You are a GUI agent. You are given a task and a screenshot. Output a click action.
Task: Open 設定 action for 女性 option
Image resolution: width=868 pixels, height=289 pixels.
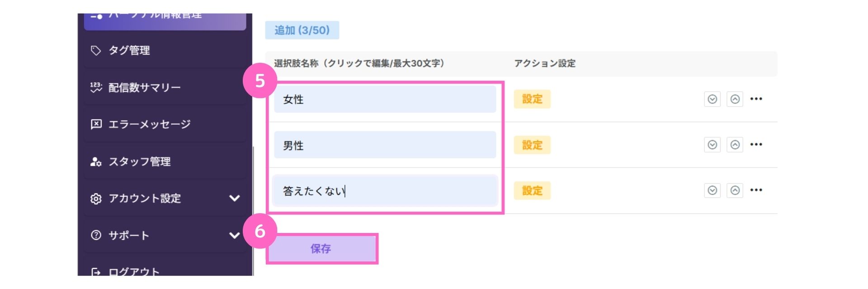click(532, 99)
